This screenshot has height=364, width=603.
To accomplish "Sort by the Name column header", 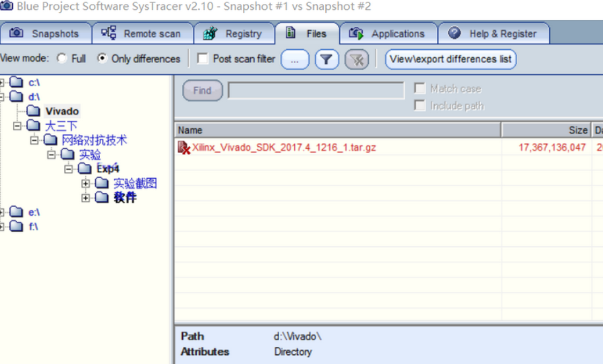I will 338,130.
